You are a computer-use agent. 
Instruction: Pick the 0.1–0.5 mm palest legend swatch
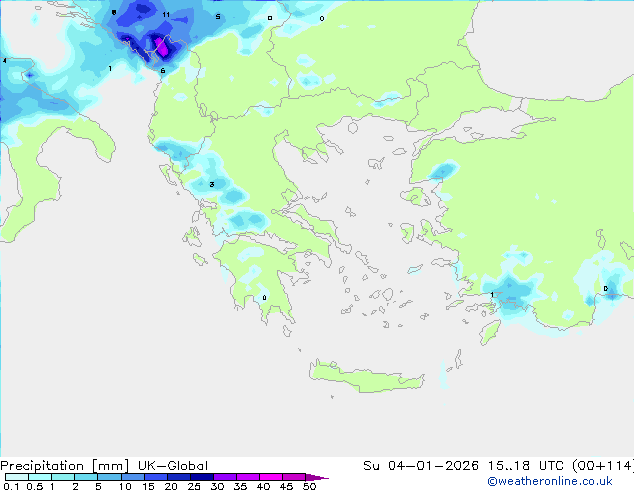pos(17,477)
